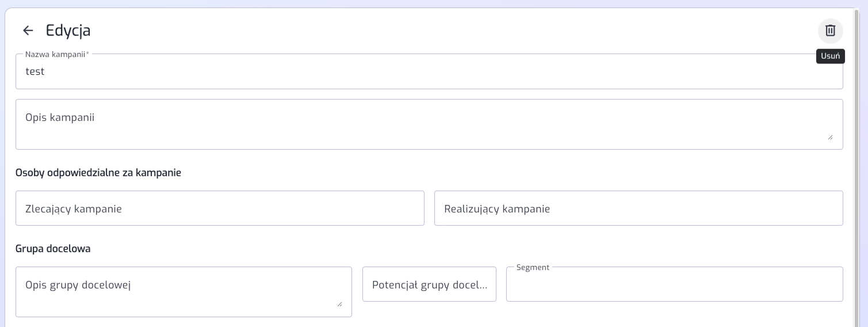Focus the Nazwa kampanii input field
Image resolution: width=868 pixels, height=327 pixels.
point(429,72)
